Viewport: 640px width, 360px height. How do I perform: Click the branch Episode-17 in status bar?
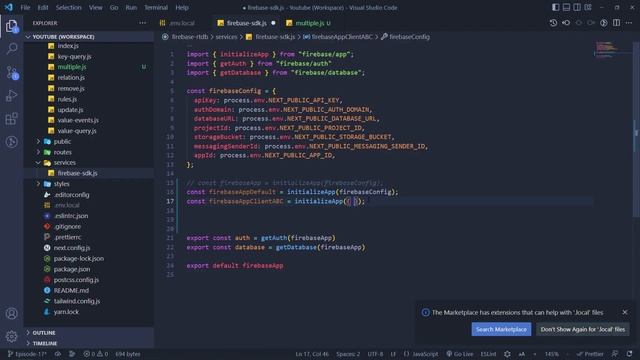pos(27,354)
